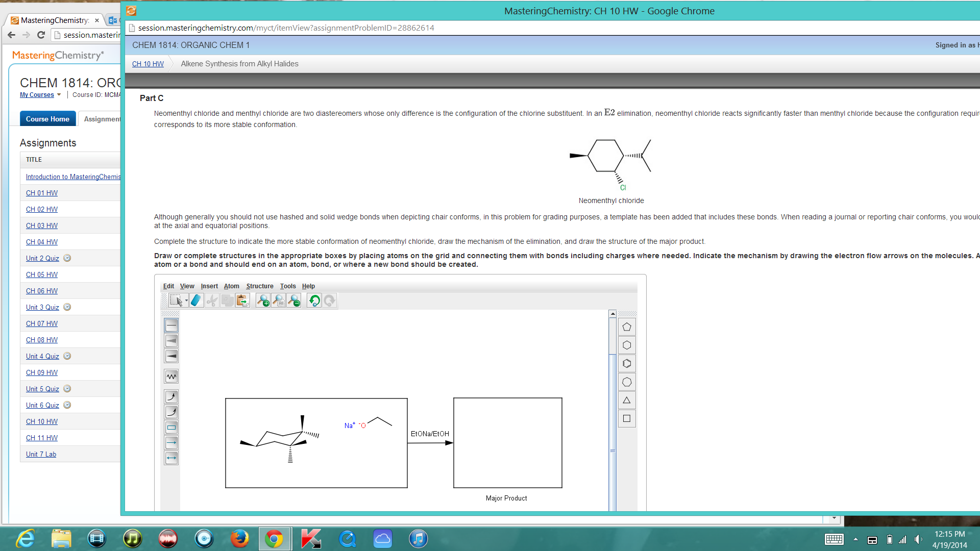Select the chair cyclohexane ring template
The image size is (980, 551).
(x=627, y=345)
